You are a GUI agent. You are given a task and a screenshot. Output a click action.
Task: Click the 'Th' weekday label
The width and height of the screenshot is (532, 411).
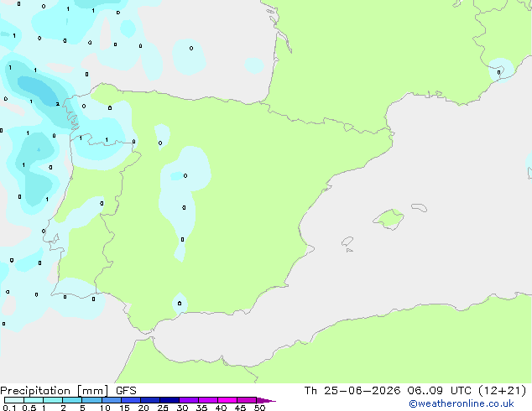coord(310,391)
